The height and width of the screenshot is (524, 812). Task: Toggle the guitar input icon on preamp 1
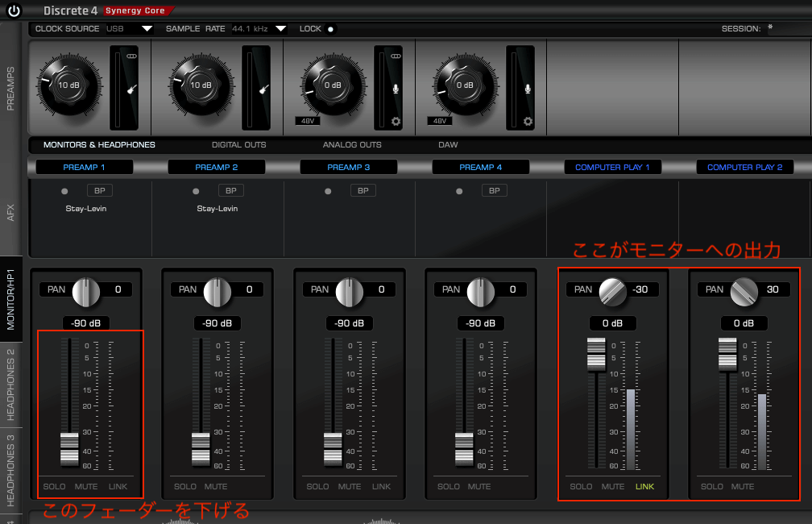[131, 89]
